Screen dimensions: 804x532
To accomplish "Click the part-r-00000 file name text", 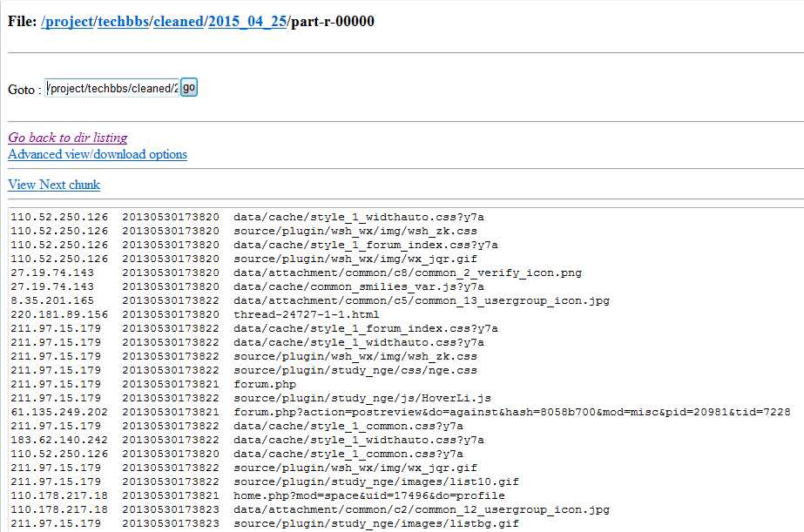I will click(x=333, y=22).
